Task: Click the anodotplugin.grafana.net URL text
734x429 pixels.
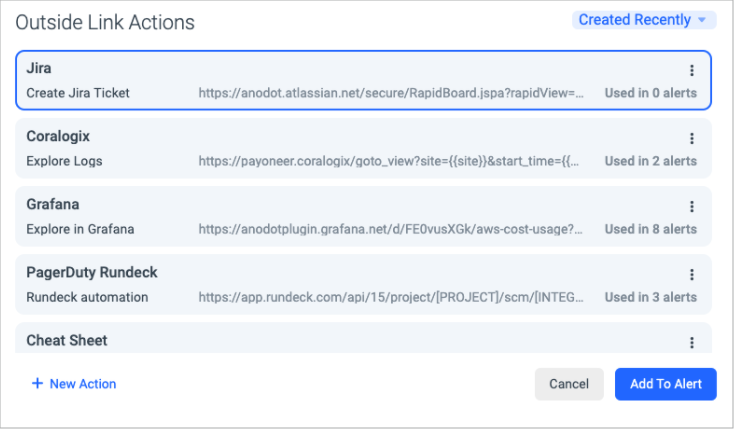Action: (x=390, y=229)
